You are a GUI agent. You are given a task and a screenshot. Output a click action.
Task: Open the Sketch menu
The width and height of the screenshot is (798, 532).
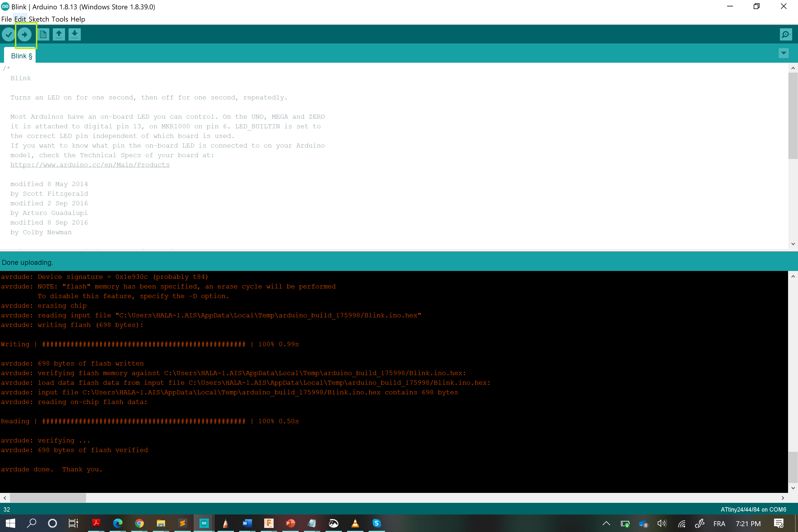click(39, 19)
